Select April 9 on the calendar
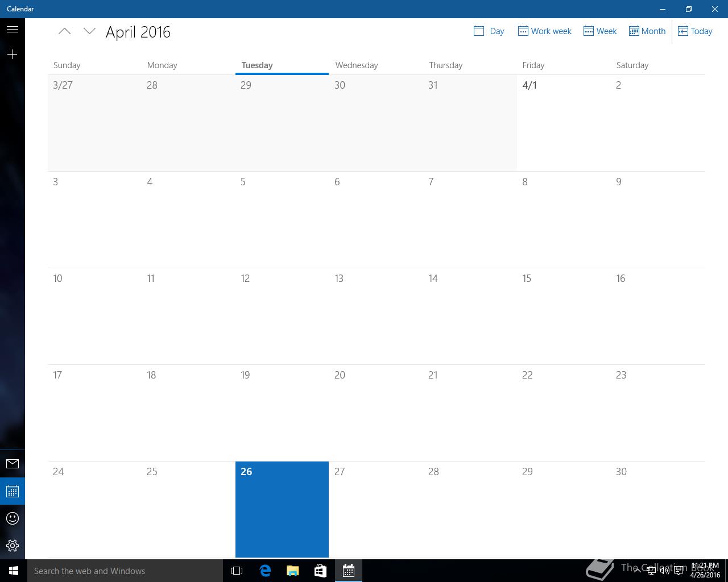 pos(658,219)
